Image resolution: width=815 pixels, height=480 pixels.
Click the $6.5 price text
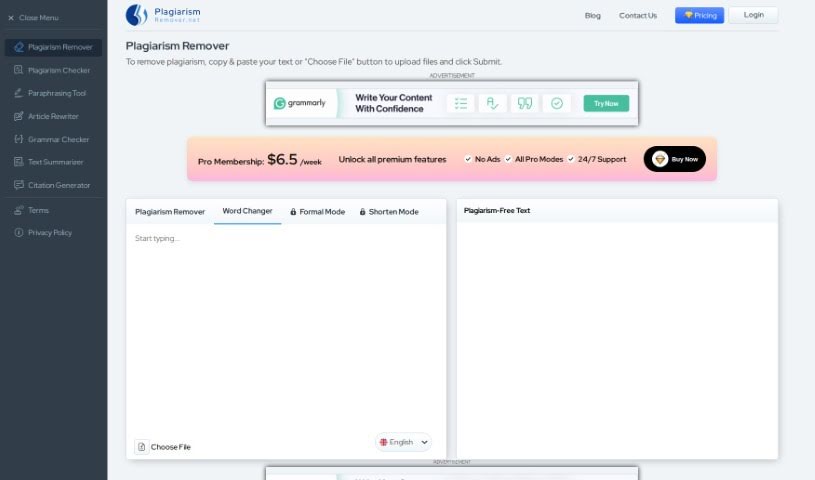pos(282,159)
